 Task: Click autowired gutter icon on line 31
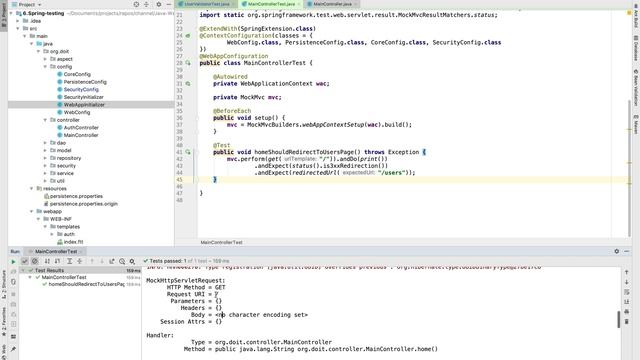coord(188,83)
